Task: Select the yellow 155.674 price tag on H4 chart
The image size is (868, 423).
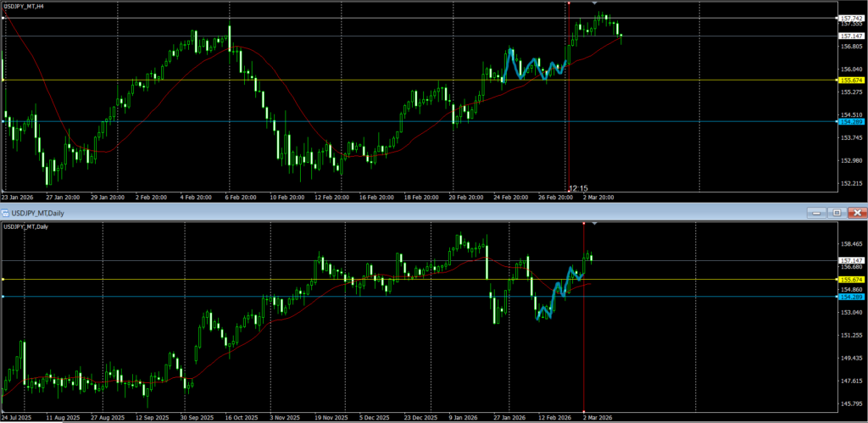Action: [x=850, y=81]
